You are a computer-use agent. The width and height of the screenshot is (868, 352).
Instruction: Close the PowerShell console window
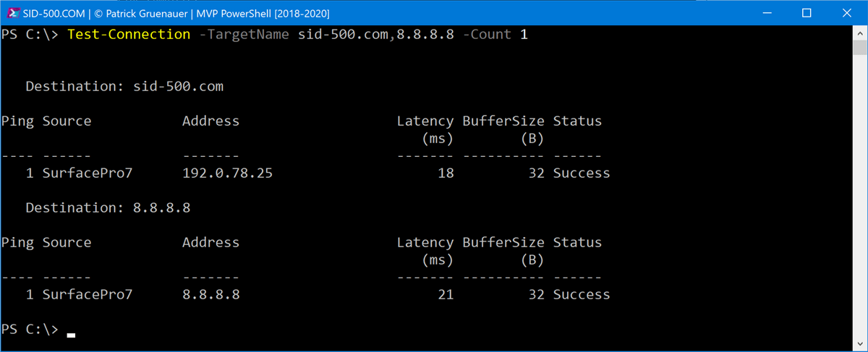point(846,13)
